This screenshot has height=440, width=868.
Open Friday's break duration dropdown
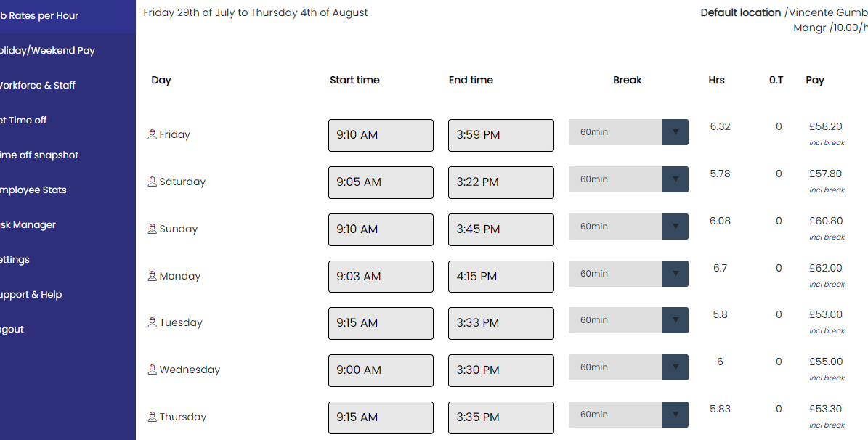(675, 132)
